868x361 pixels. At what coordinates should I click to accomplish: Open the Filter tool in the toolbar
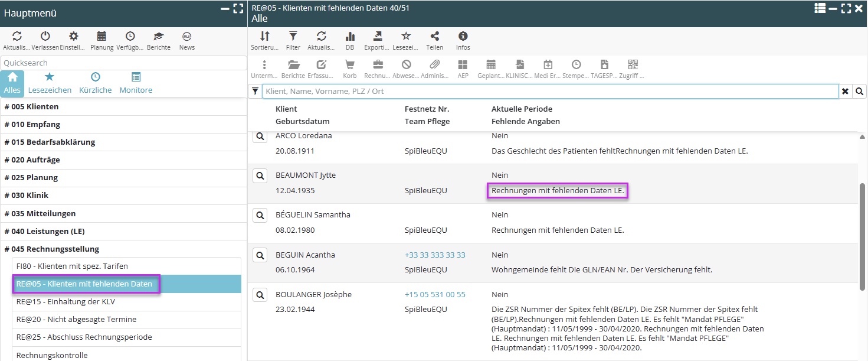pyautogui.click(x=293, y=37)
